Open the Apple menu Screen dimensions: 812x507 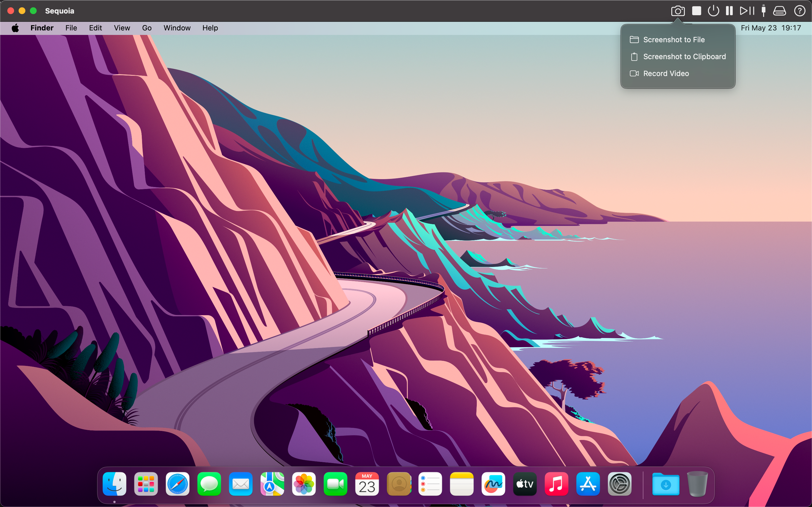coord(15,28)
